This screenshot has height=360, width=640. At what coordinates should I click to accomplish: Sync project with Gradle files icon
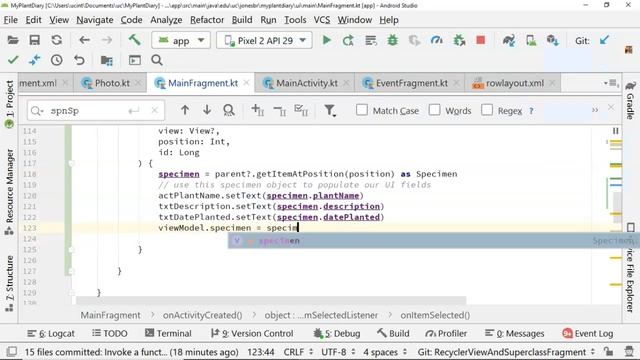pos(509,40)
